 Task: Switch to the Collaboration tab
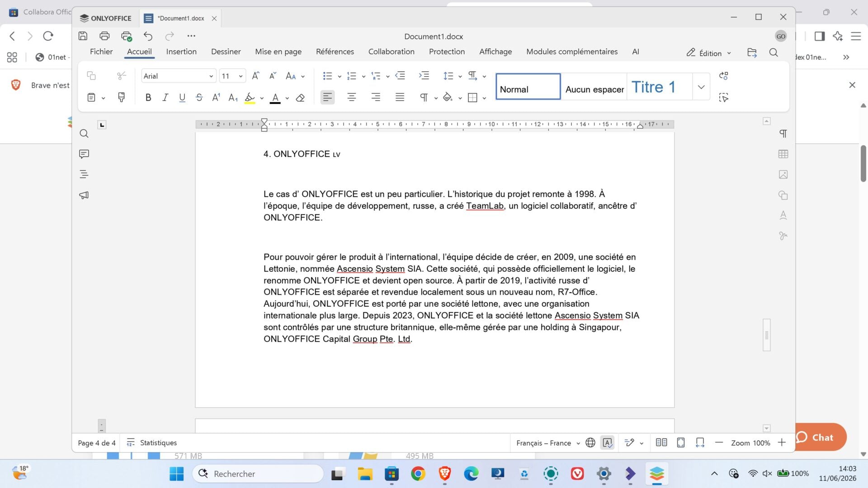392,52
